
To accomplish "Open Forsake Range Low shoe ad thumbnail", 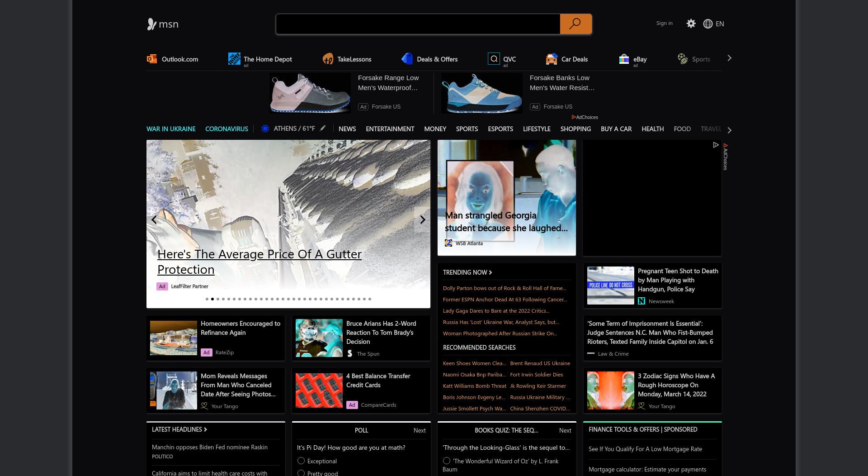I will pyautogui.click(x=310, y=93).
